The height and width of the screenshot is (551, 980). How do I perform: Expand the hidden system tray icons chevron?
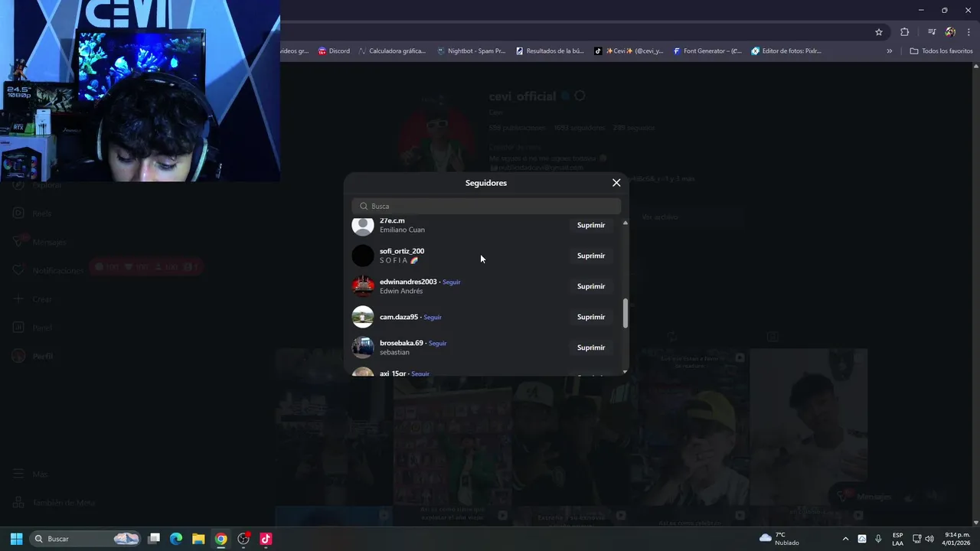tap(845, 539)
